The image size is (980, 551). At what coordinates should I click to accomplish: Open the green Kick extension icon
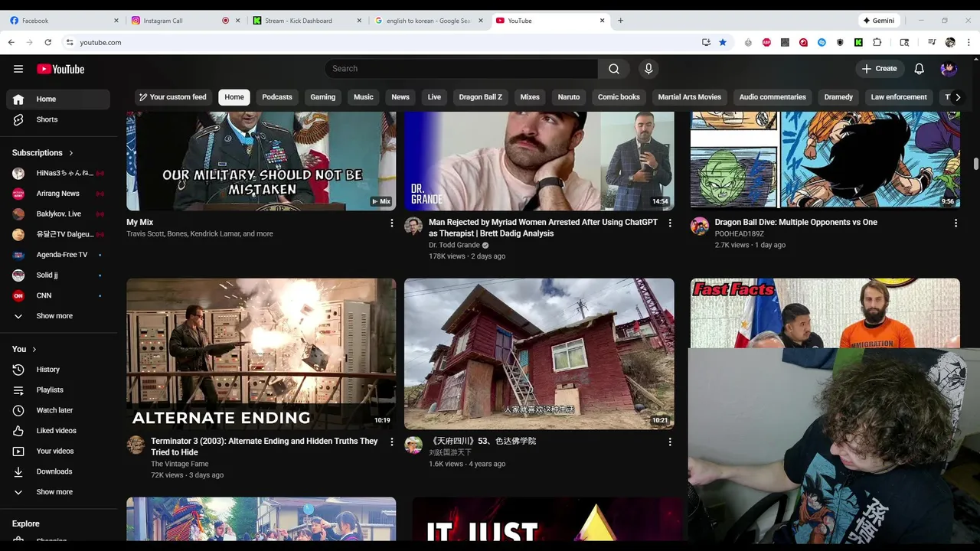(x=858, y=42)
